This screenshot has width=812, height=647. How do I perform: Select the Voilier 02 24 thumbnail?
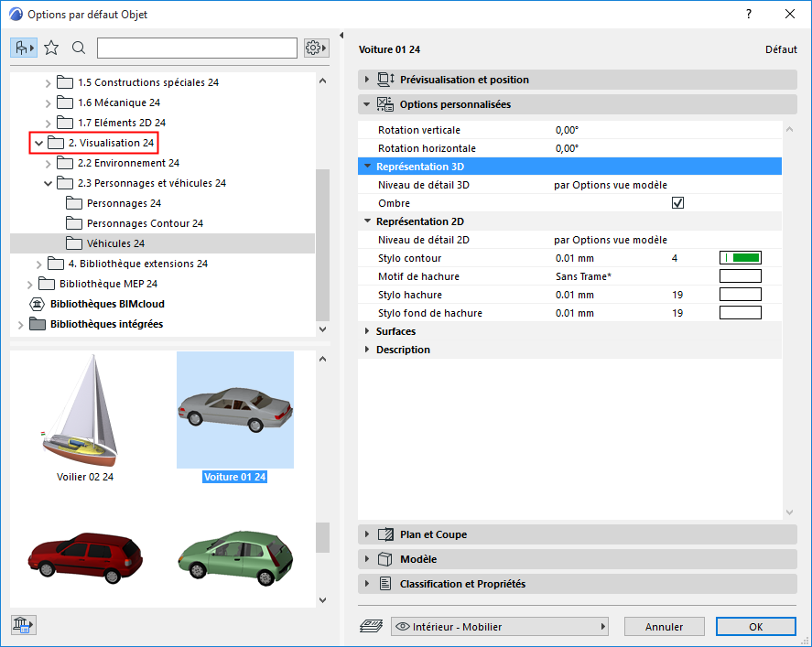[84, 419]
